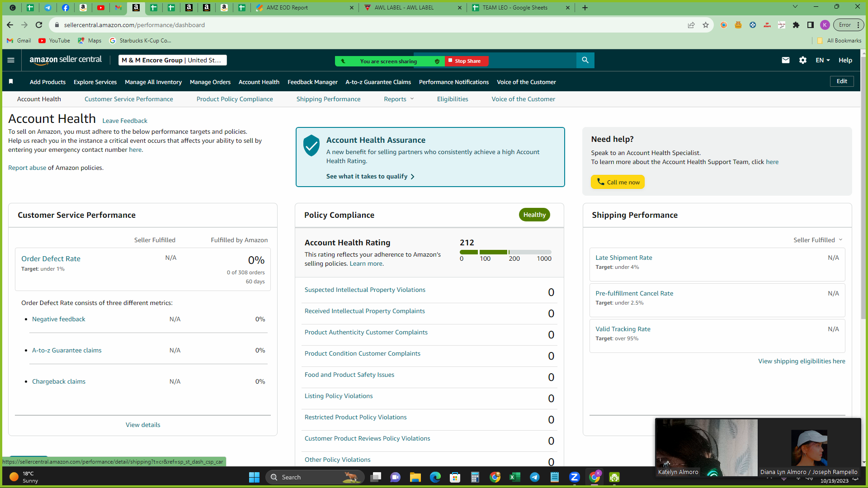
Task: Open the Order Defect Rate link
Action: [x=51, y=258]
